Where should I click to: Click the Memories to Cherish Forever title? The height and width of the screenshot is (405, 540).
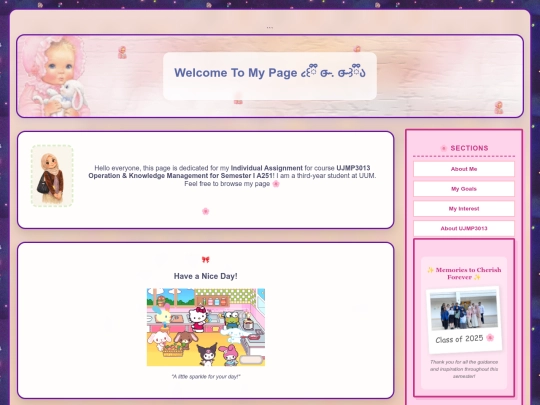coord(464,273)
